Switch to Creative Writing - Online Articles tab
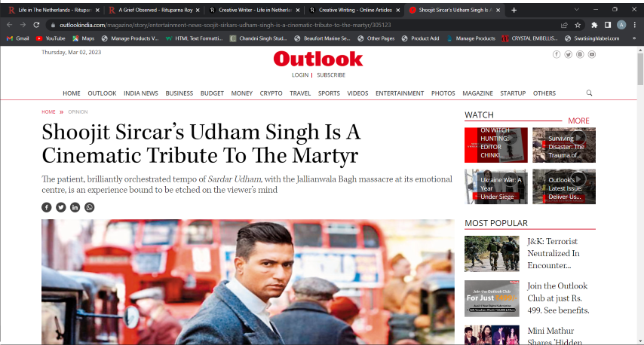Image resolution: width=644 pixels, height=345 pixels. click(354, 11)
